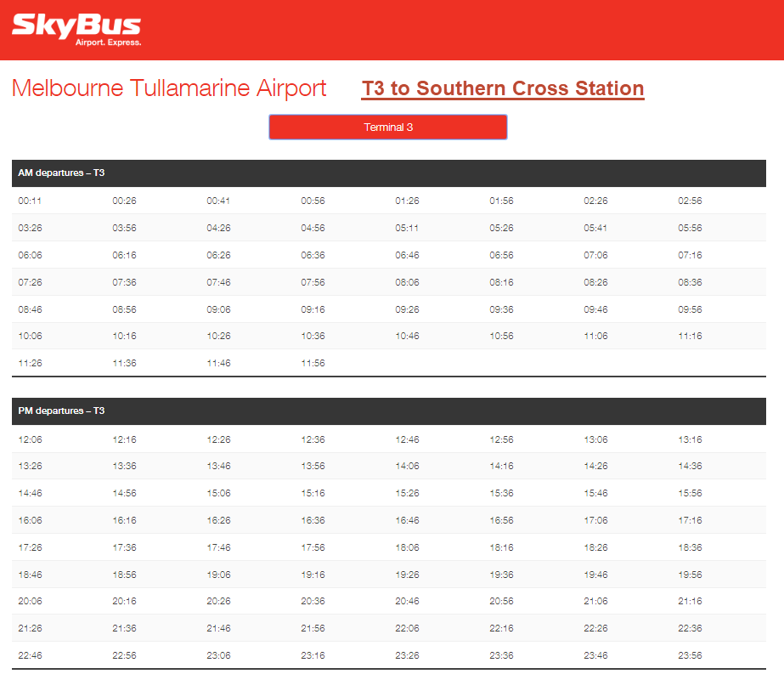Click the 12:06 first PM departure
The width and height of the screenshot is (784, 674).
click(30, 440)
